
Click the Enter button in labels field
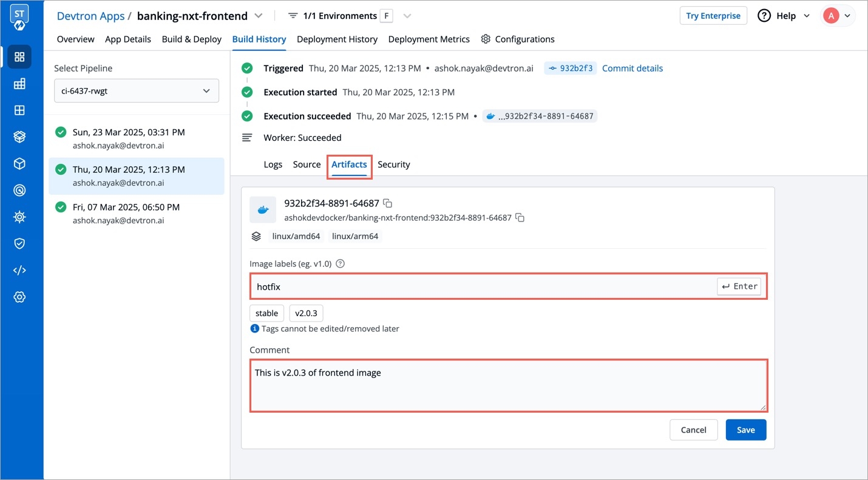click(739, 286)
